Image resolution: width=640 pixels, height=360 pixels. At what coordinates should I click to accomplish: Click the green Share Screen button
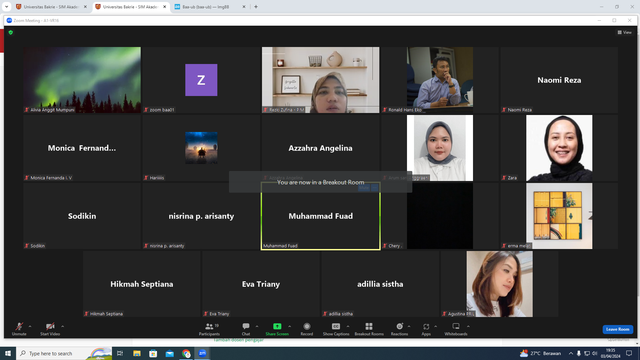coord(277,329)
